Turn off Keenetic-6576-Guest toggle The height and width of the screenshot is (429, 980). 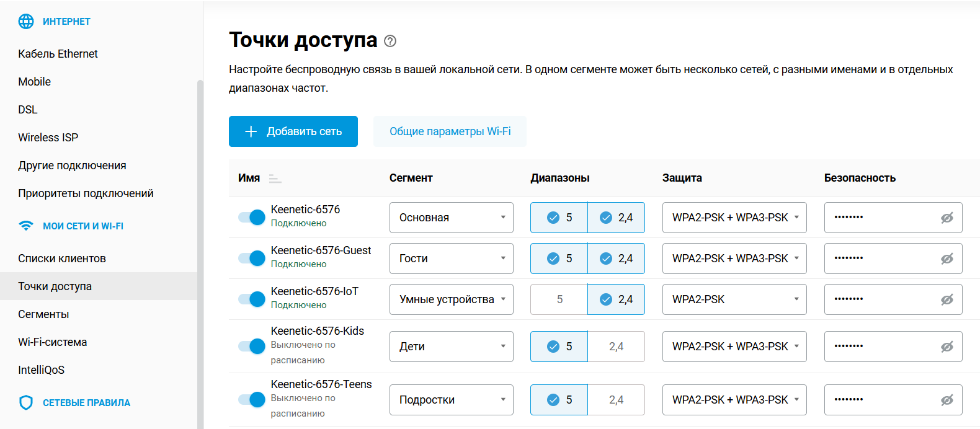click(252, 258)
